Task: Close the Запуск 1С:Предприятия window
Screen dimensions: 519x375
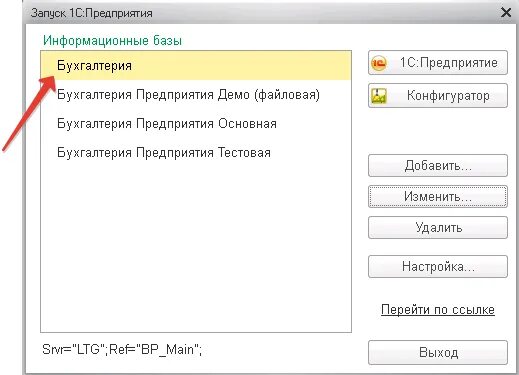Action: [x=506, y=13]
